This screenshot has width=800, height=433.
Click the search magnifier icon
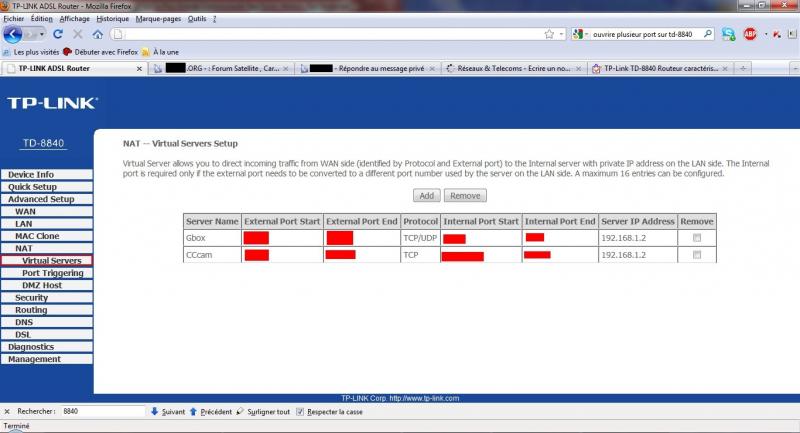click(708, 34)
